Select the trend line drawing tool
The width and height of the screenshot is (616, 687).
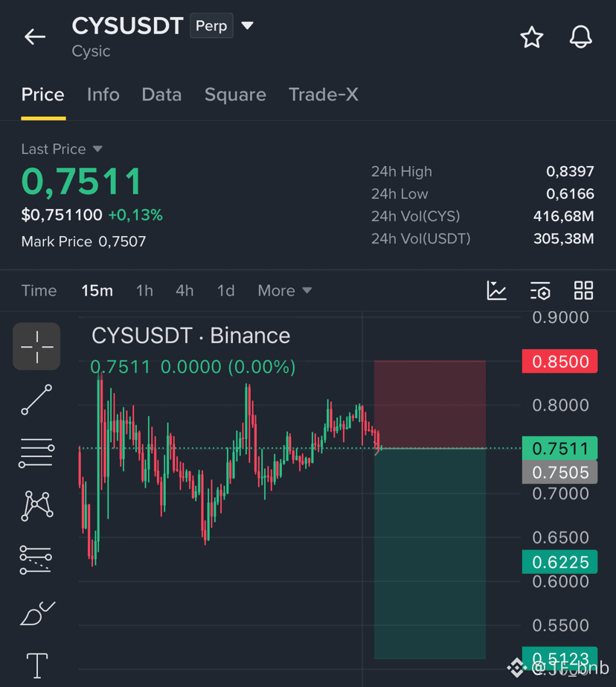pyautogui.click(x=36, y=400)
